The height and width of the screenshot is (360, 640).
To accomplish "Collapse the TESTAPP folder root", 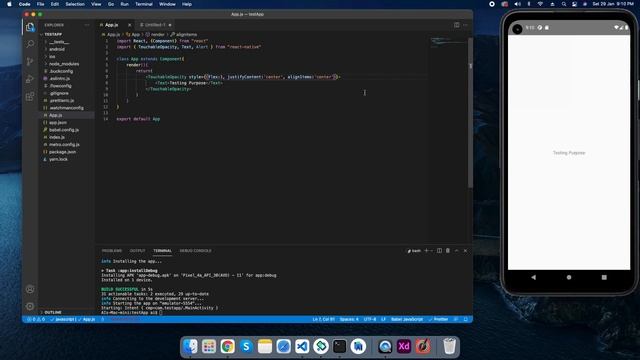I will pyautogui.click(x=52, y=34).
